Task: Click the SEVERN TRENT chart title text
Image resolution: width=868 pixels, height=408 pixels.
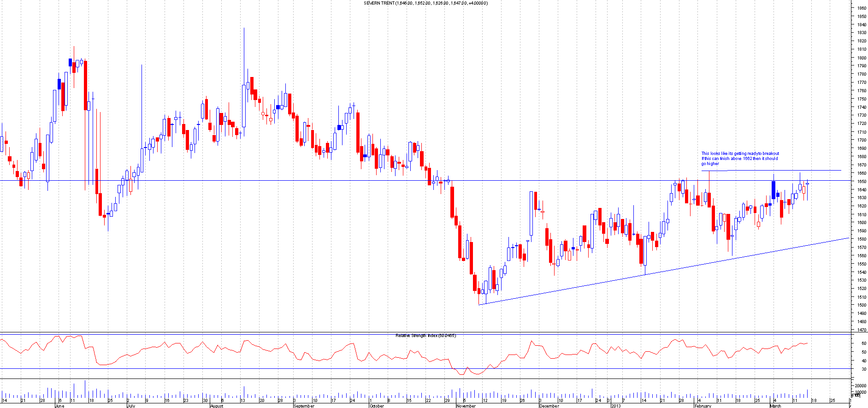Action: [425, 3]
